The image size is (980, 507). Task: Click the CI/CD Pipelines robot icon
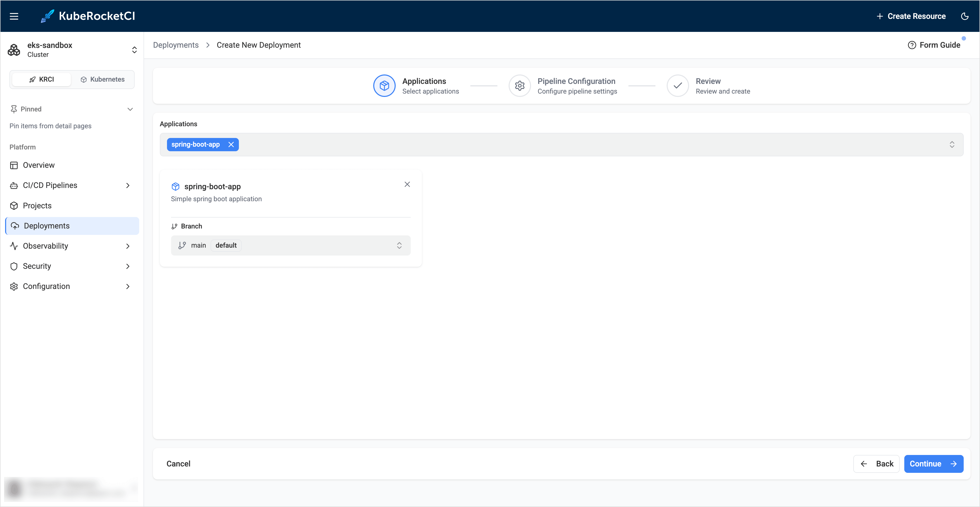[x=14, y=185]
